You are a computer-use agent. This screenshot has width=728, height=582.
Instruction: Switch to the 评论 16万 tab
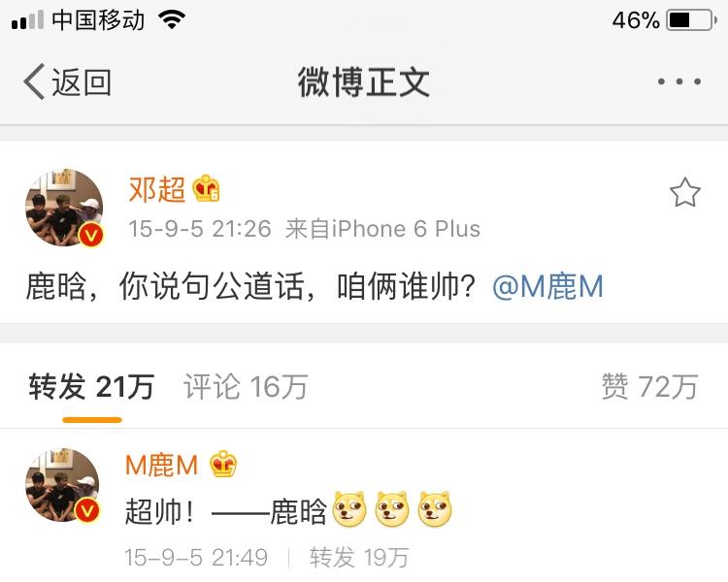246,386
